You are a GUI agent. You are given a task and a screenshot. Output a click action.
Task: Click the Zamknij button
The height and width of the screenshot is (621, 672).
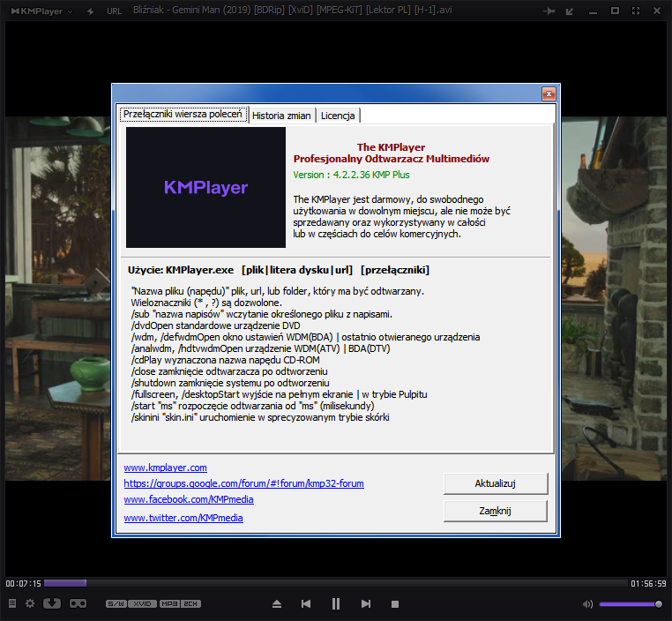click(496, 511)
